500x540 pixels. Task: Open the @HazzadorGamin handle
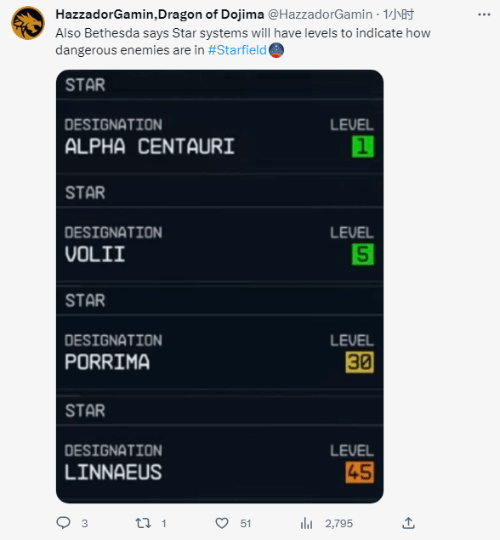[320, 14]
